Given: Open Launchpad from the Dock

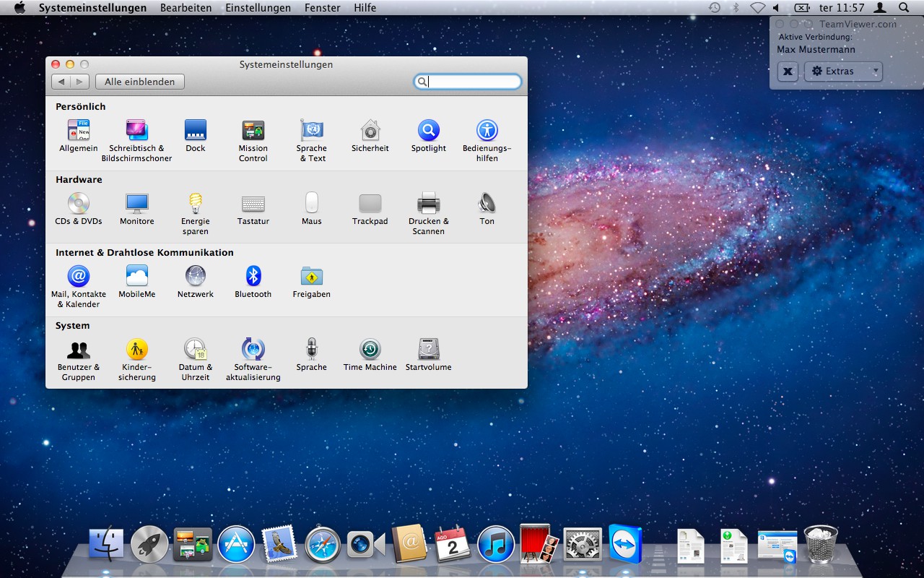Looking at the screenshot, I should 149,544.
